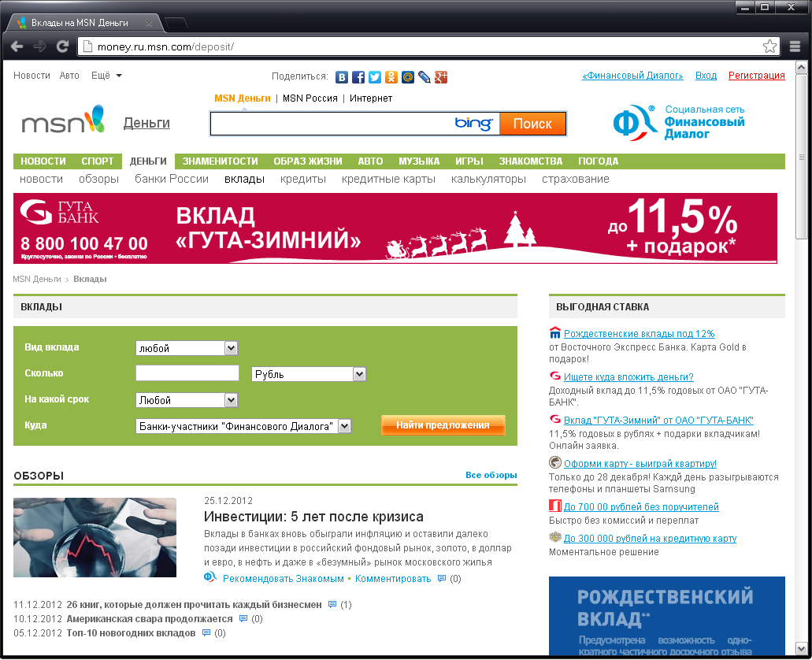Click comment bubble icon after Комментировать
The image size is (812, 660).
(442, 578)
